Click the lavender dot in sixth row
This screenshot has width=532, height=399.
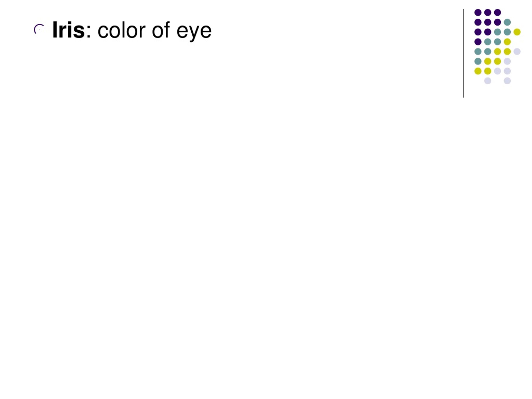(507, 61)
